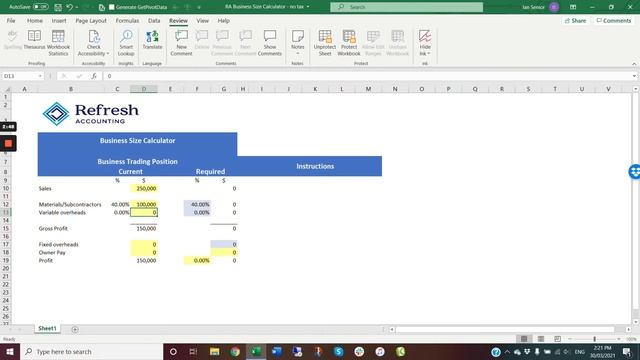Stop the screen recording
This screenshot has width=640, height=360.
[8, 144]
